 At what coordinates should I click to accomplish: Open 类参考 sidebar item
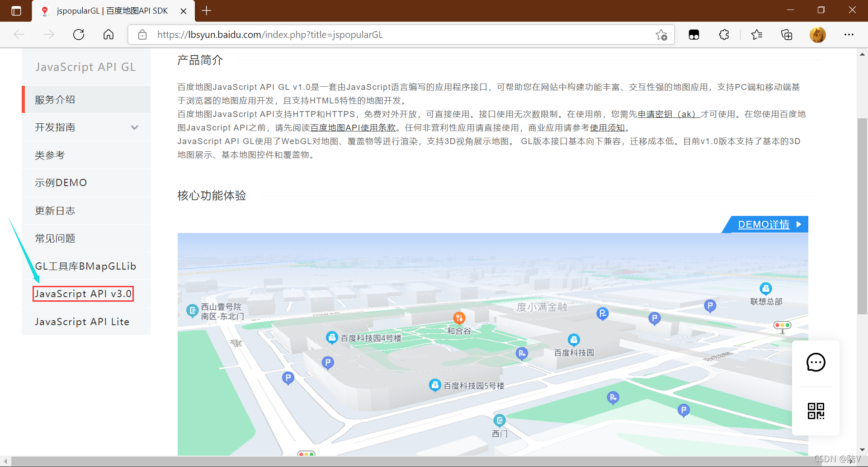pyautogui.click(x=86, y=155)
